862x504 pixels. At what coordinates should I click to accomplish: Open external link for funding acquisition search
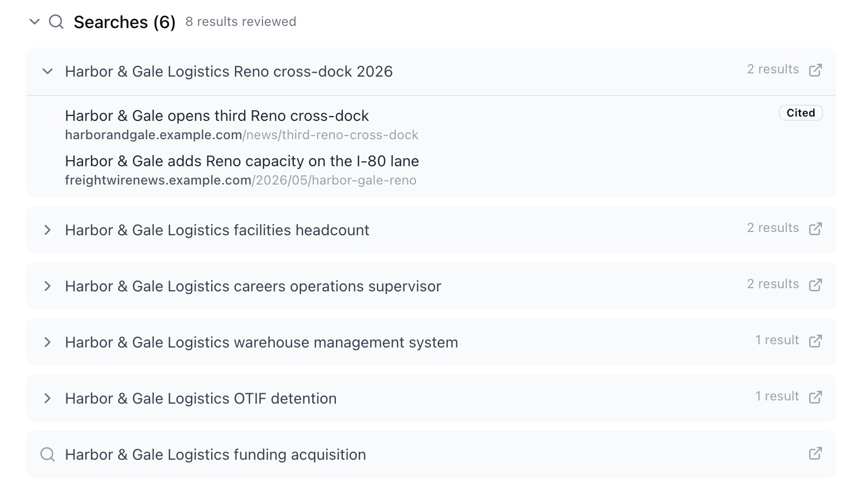pyautogui.click(x=816, y=453)
